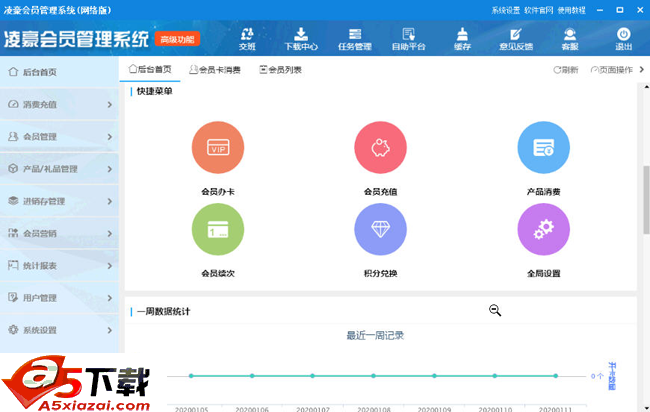
Task: Open the 自助平台 self-service platform
Action: tap(409, 39)
